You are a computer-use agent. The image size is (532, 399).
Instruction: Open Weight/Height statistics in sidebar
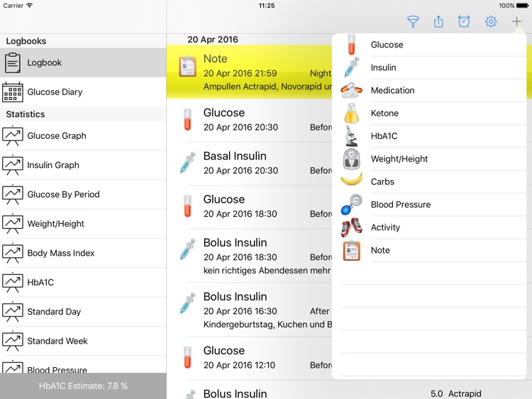83,223
